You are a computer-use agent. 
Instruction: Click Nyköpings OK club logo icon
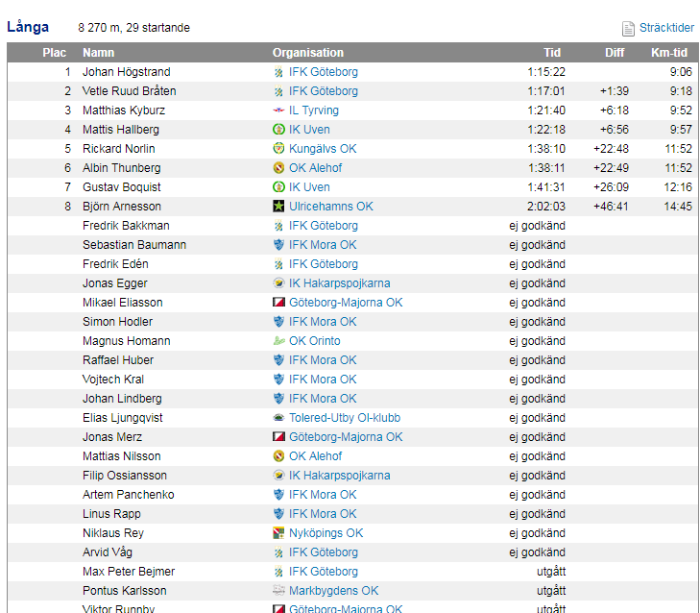click(278, 533)
